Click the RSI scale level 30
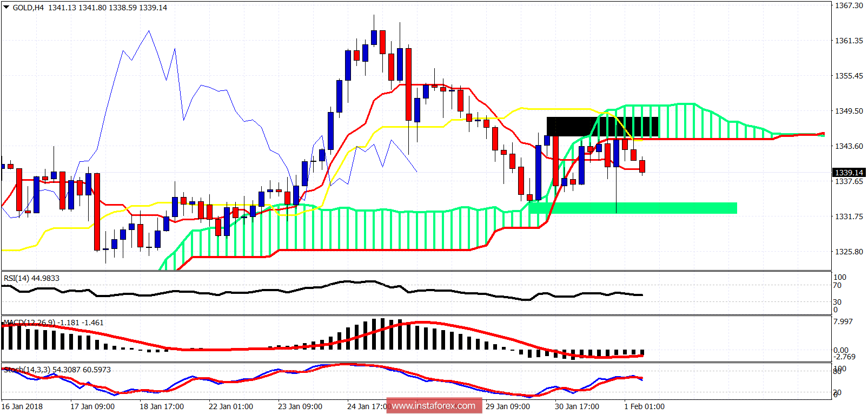 click(837, 302)
